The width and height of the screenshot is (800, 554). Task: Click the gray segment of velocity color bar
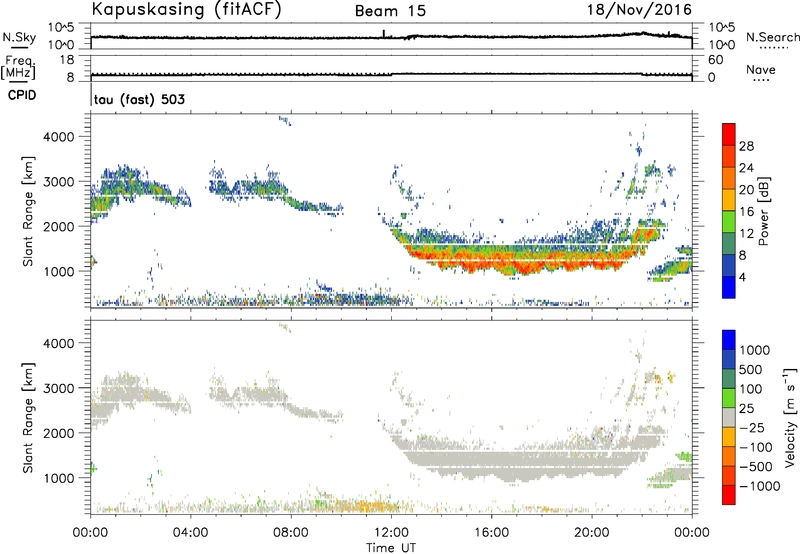729,418
